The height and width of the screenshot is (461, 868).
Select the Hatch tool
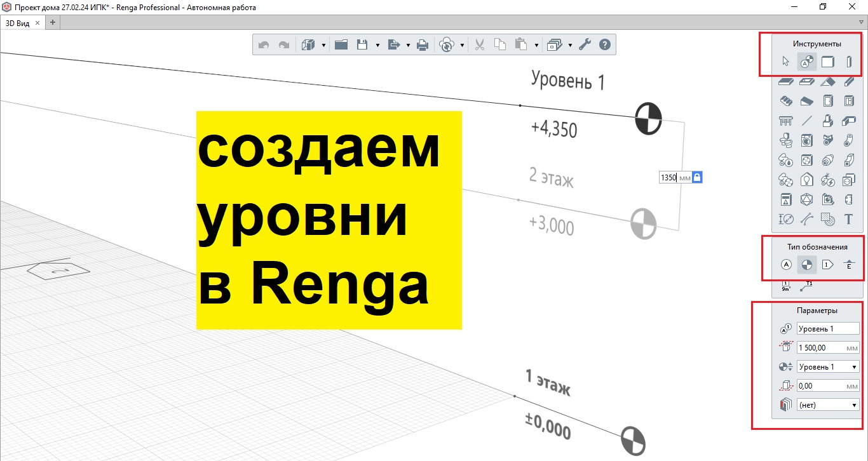click(x=827, y=219)
